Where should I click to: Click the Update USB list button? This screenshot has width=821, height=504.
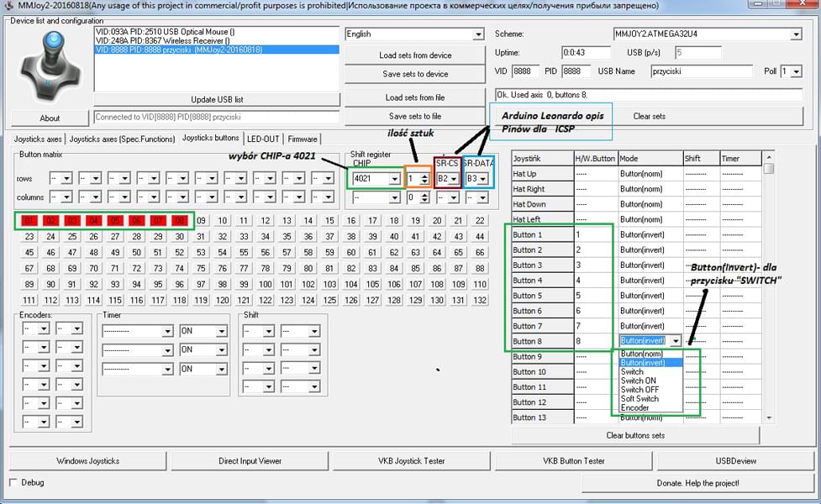(x=217, y=100)
